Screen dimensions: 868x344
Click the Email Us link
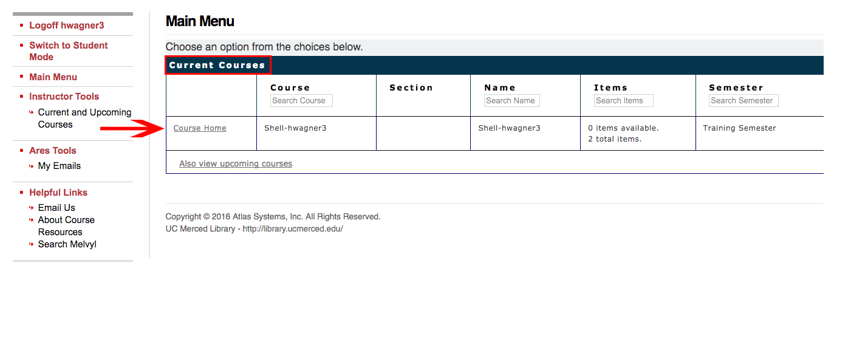tap(56, 208)
